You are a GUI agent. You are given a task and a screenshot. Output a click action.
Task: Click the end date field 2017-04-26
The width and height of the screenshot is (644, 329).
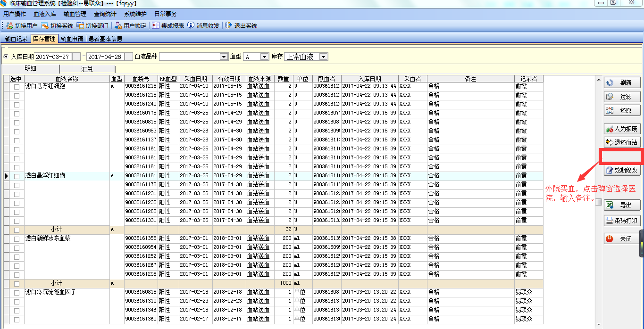click(106, 57)
